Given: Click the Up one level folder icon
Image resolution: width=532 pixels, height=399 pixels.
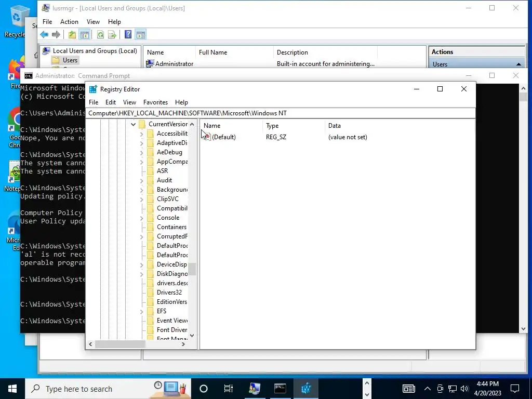Looking at the screenshot, I should click(72, 34).
